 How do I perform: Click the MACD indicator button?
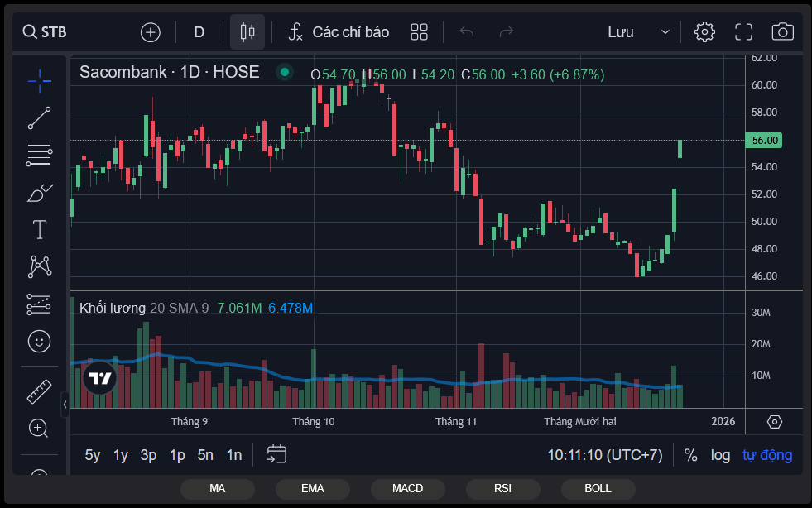(x=407, y=488)
